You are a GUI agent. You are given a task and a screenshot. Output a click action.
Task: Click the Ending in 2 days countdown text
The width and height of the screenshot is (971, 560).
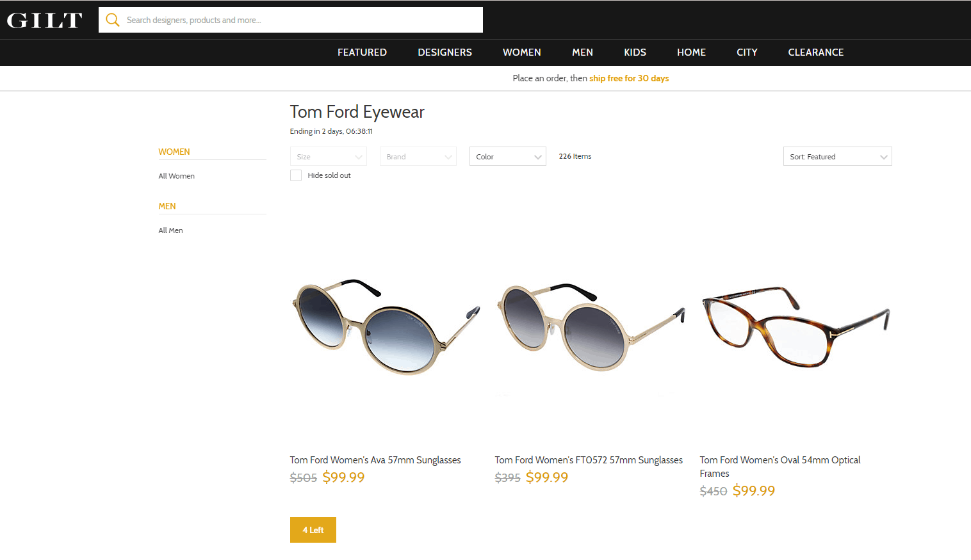[331, 131]
